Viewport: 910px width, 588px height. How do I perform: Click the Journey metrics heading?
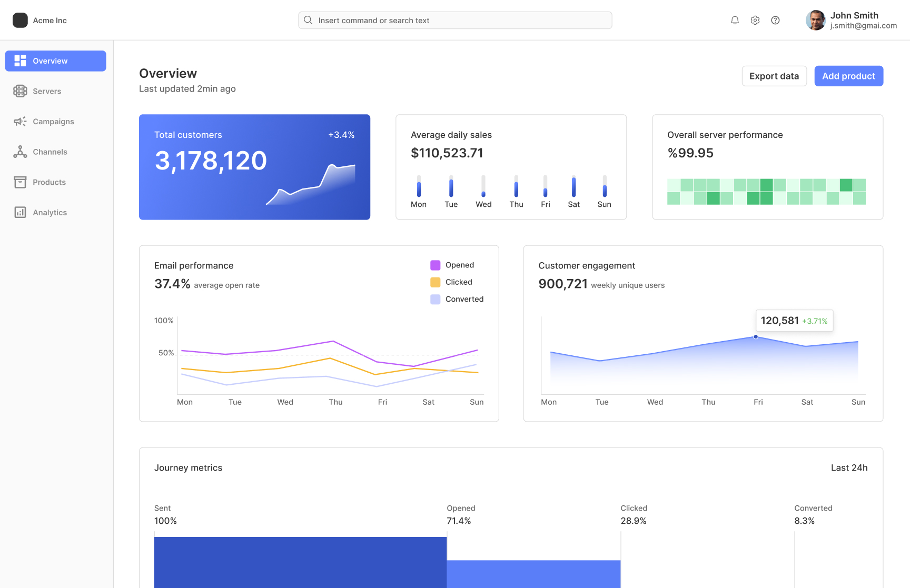[x=188, y=467]
